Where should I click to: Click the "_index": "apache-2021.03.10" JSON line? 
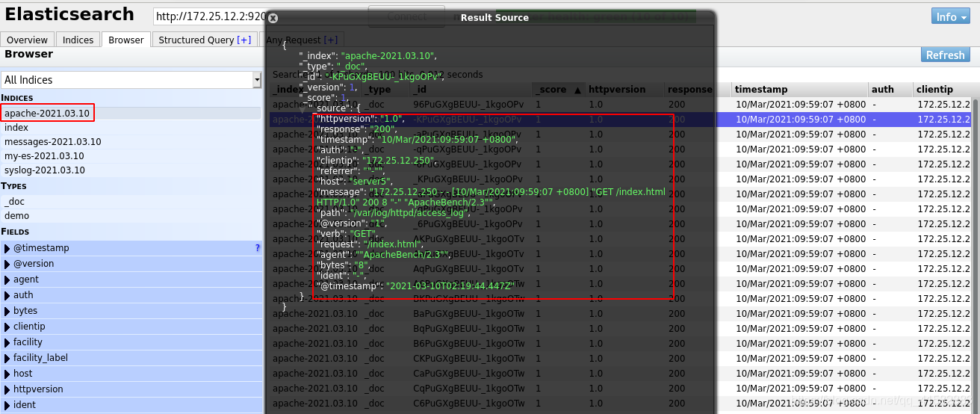(367, 55)
